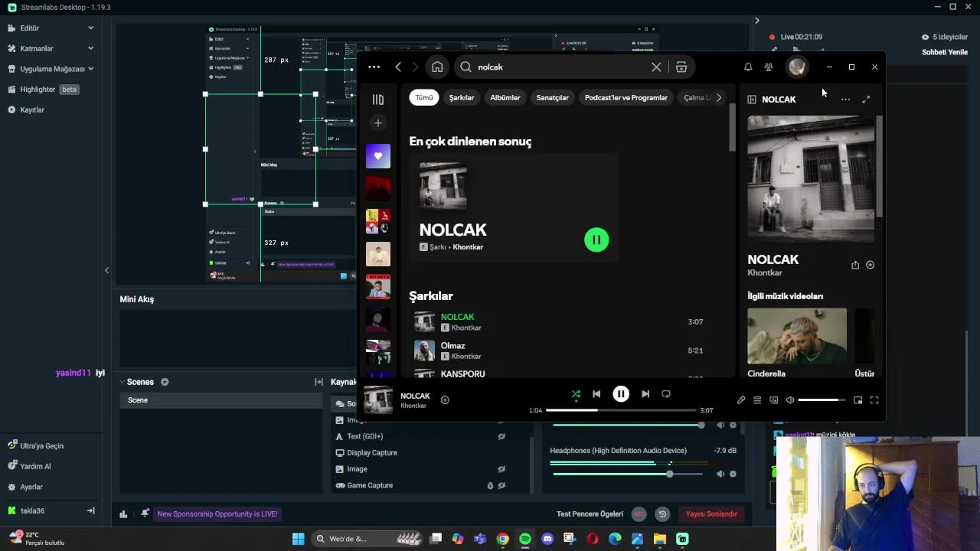Create playlist with sidebar plus icon

377,122
